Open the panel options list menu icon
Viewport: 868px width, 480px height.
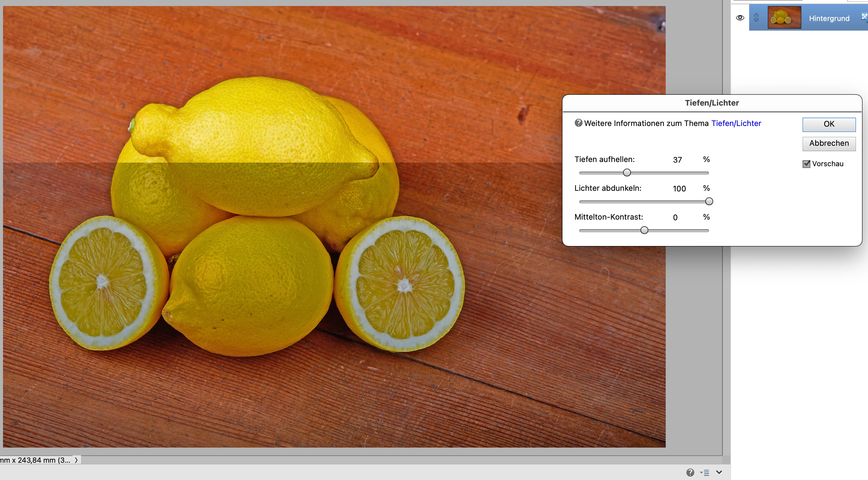point(705,472)
